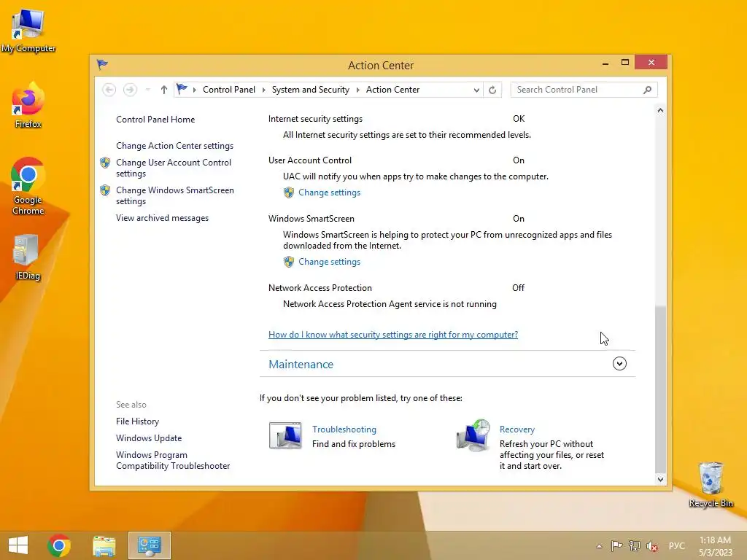Open File Explorer from taskbar
Screen dimensions: 747x560
104,545
